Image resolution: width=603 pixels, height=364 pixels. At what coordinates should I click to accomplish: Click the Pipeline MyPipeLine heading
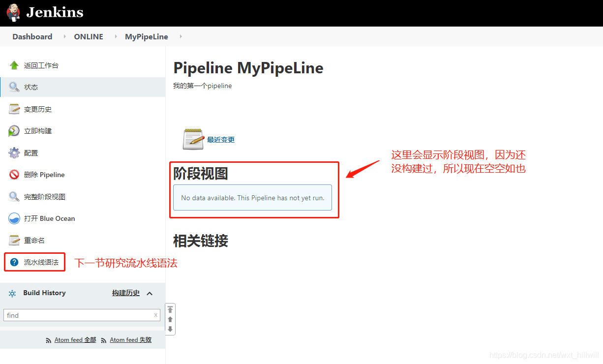click(x=248, y=68)
